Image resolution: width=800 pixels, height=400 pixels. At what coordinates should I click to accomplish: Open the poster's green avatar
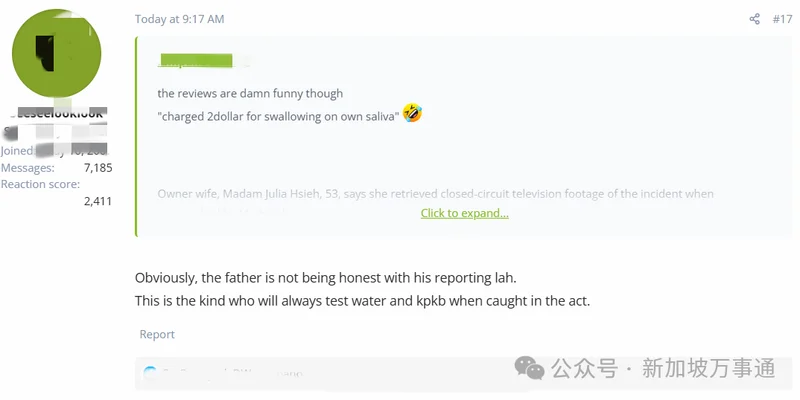(x=57, y=55)
